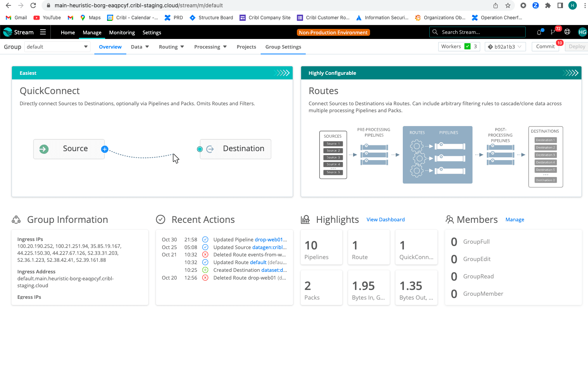Expand the Data dropdown menu
588x374 pixels.
click(140, 47)
